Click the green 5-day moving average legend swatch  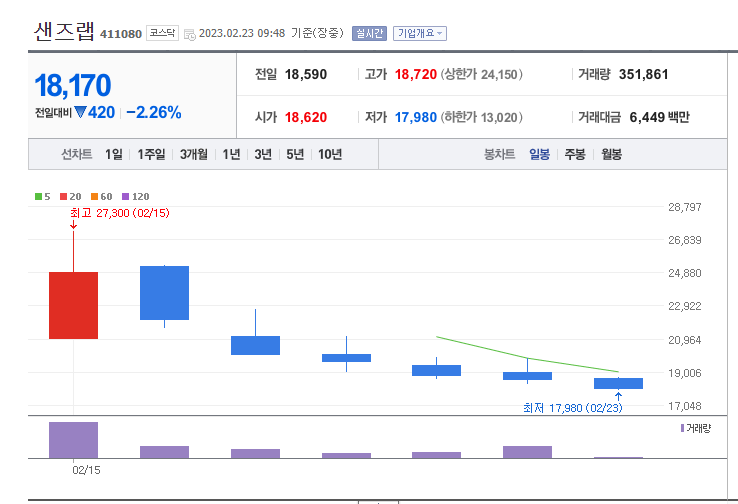pyautogui.click(x=39, y=196)
